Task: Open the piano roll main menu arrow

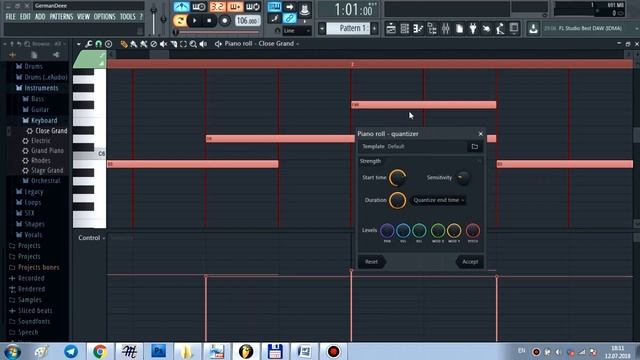Action: (78, 44)
